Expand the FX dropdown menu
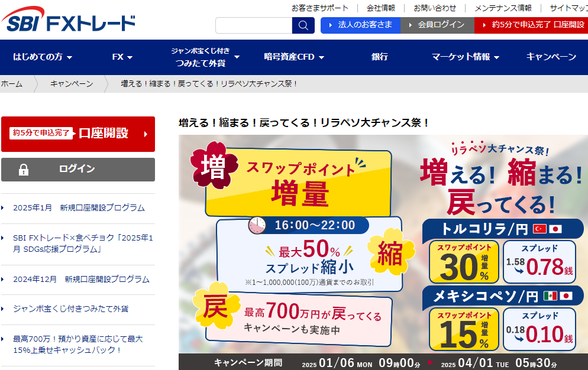The height and width of the screenshot is (370, 588). coord(122,57)
